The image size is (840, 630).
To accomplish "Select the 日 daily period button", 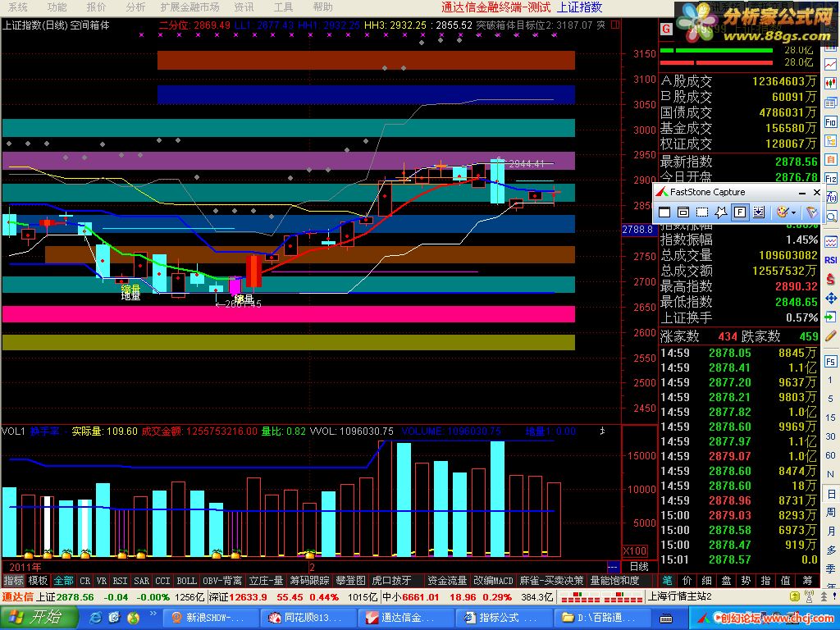I will click(x=831, y=493).
